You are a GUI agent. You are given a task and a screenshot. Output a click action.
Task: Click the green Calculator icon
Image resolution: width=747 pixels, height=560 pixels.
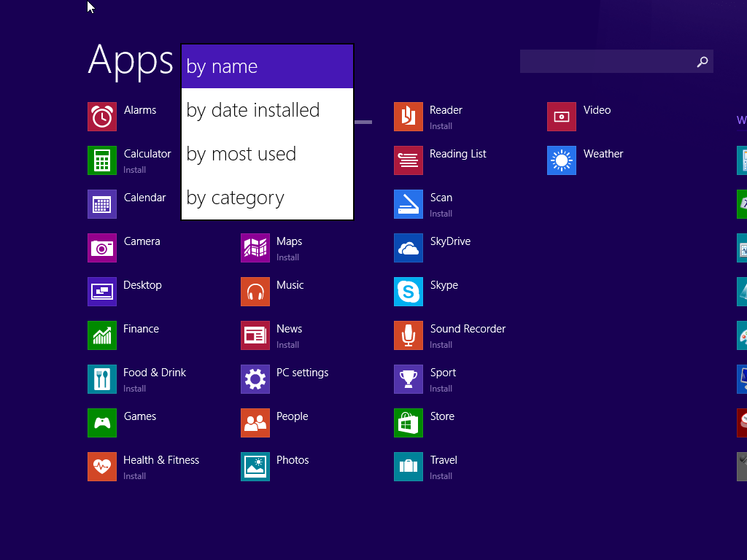pos(102,160)
